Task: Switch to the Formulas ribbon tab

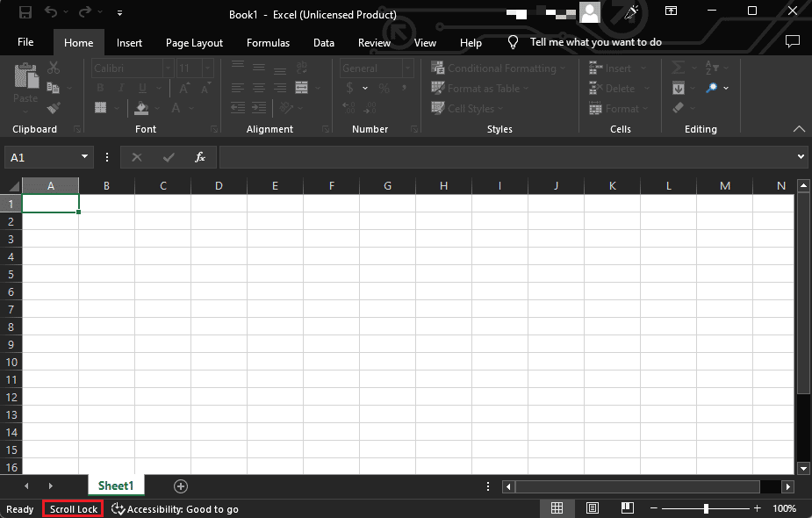Action: 268,42
